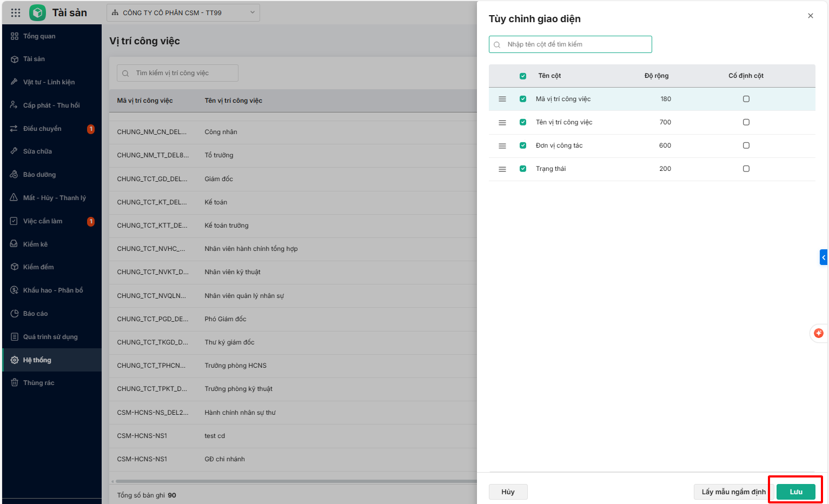Click drag handle for Tên vị trí công việc row
The width and height of the screenshot is (829, 504).
[x=502, y=122]
